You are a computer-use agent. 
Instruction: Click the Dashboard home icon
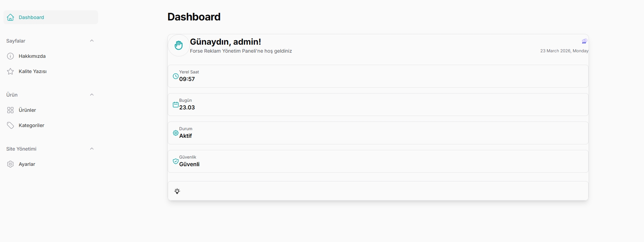coord(10,17)
